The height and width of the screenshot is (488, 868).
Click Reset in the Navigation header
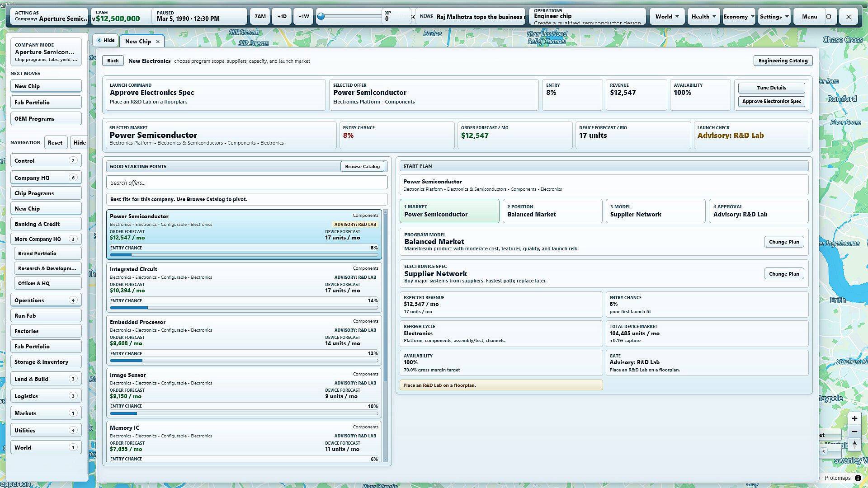[x=55, y=143]
